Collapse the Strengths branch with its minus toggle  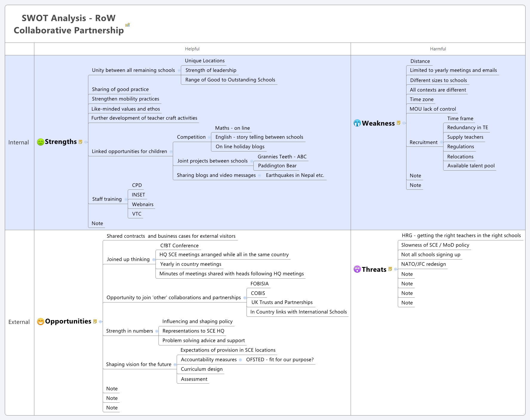pyautogui.click(x=86, y=142)
